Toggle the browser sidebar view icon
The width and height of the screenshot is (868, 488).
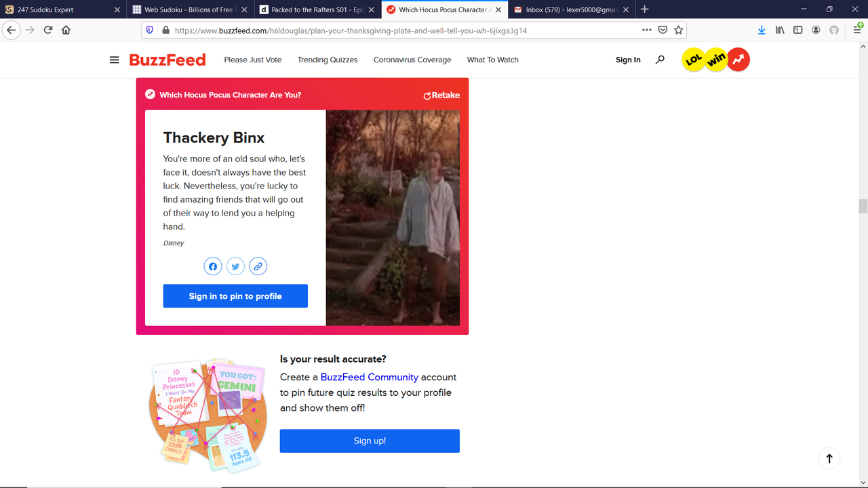tap(798, 30)
